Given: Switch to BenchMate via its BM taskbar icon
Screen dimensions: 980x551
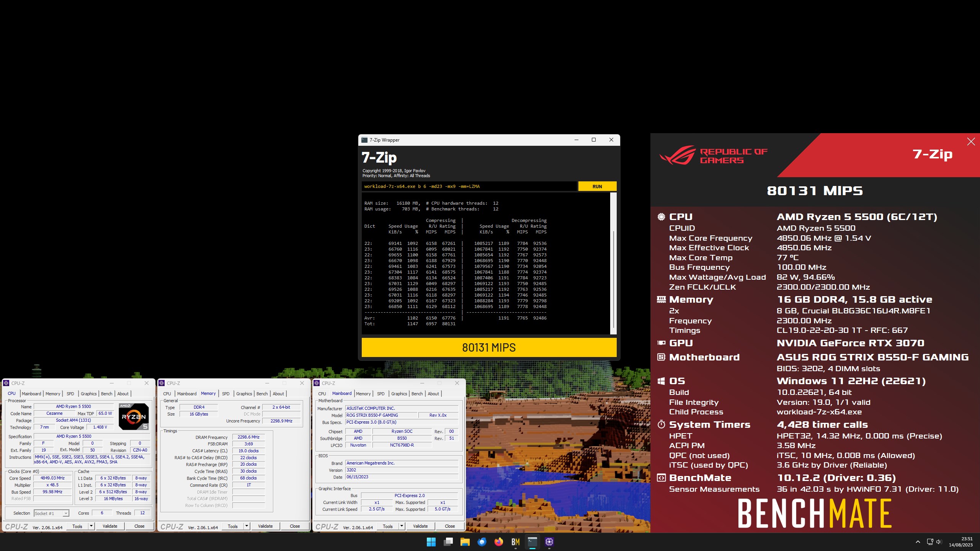Looking at the screenshot, I should pos(515,542).
